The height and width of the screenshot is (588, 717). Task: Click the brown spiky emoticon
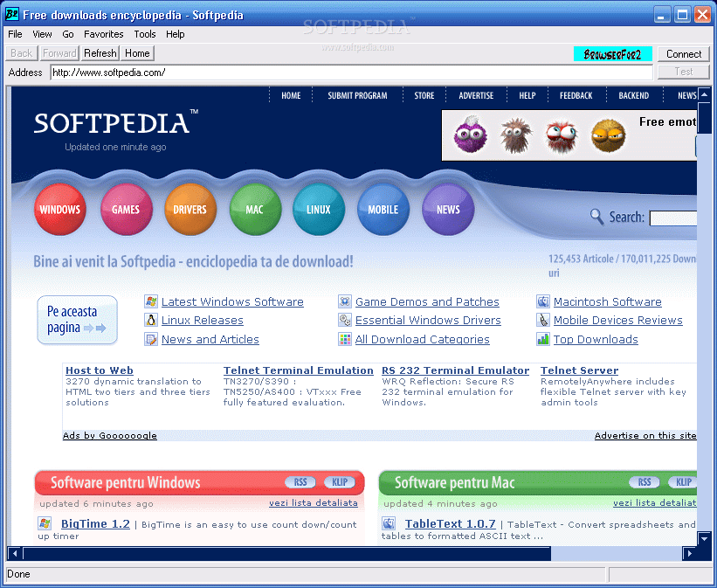pyautogui.click(x=516, y=135)
